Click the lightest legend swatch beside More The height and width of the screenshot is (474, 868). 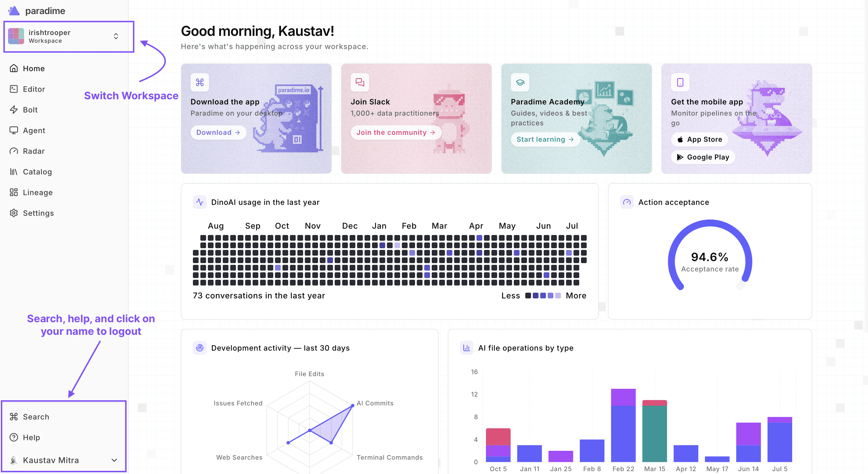[x=558, y=296]
